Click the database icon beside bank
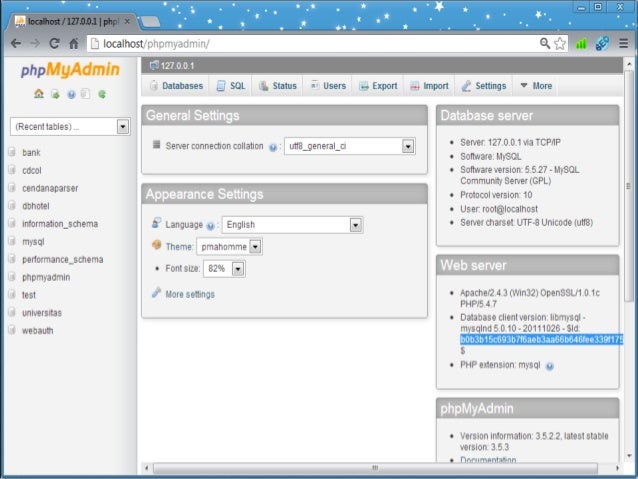 (12, 152)
